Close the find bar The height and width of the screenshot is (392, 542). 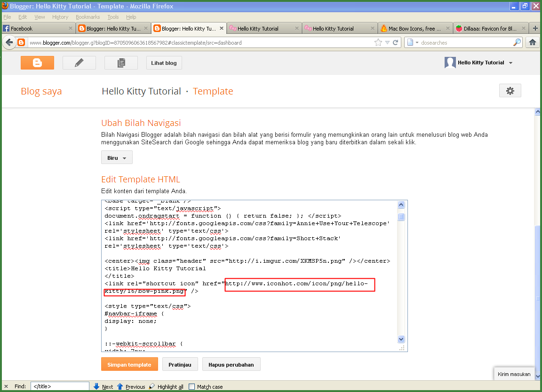[x=6, y=386]
